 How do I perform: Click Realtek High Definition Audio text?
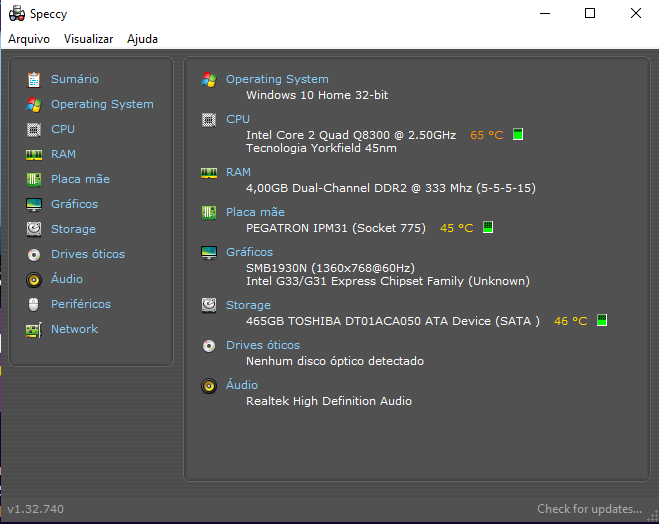tap(329, 401)
